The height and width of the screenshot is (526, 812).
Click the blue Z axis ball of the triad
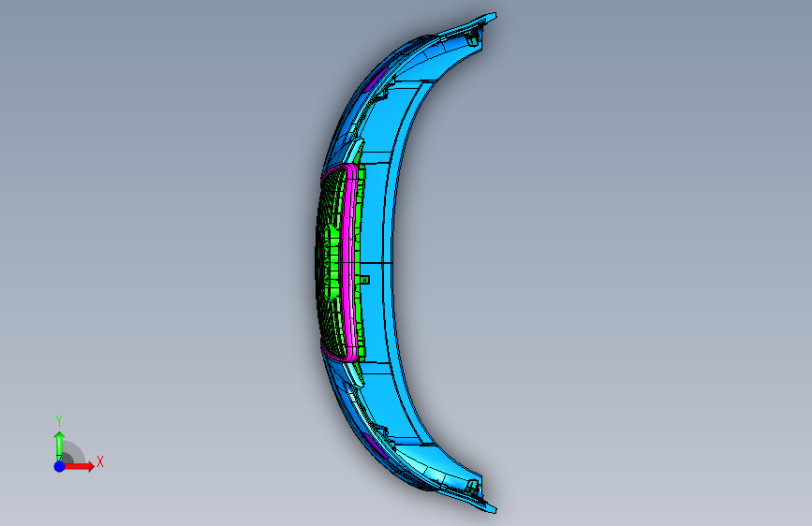tap(59, 466)
